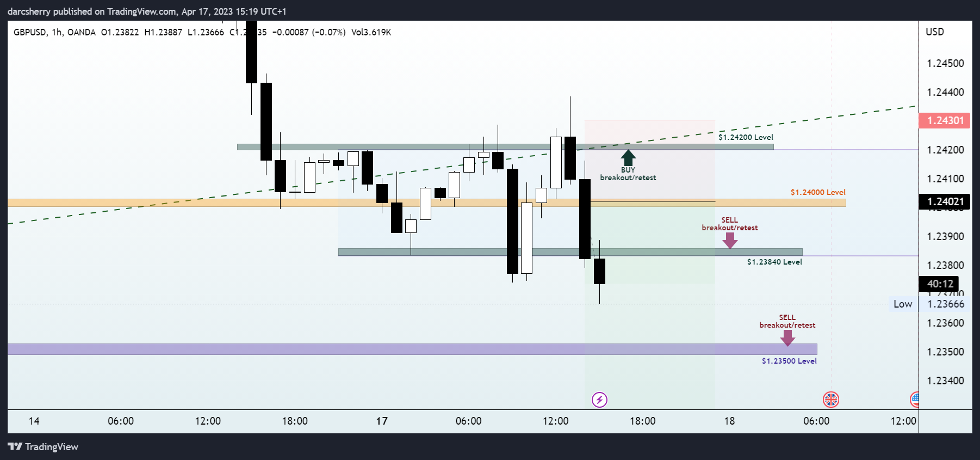Click the 18:00 label before date 17

tap(295, 421)
